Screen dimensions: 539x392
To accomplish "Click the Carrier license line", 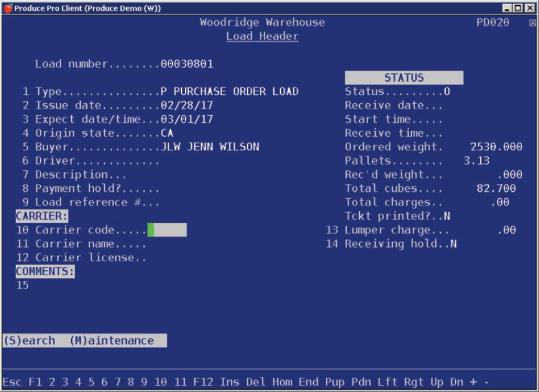I will (x=81, y=257).
